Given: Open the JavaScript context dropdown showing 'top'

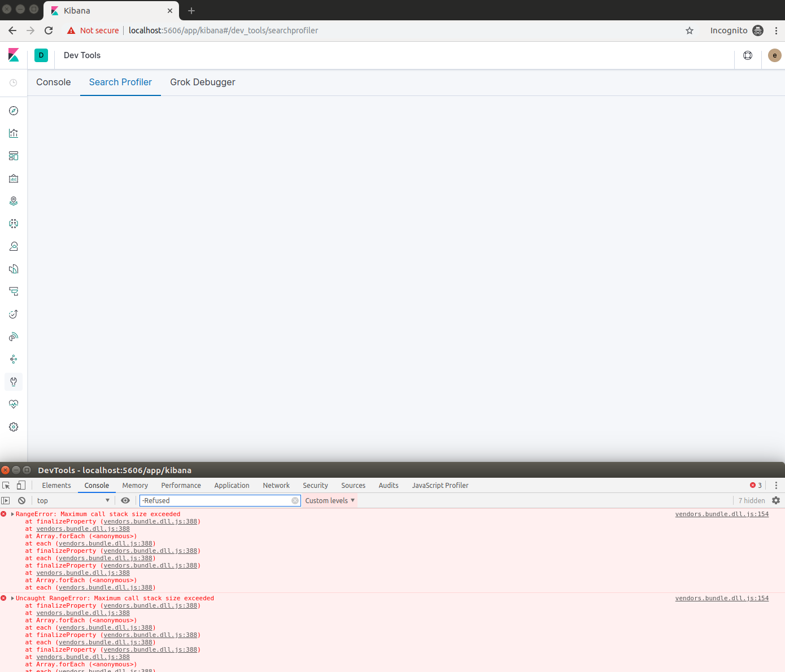Looking at the screenshot, I should (72, 500).
